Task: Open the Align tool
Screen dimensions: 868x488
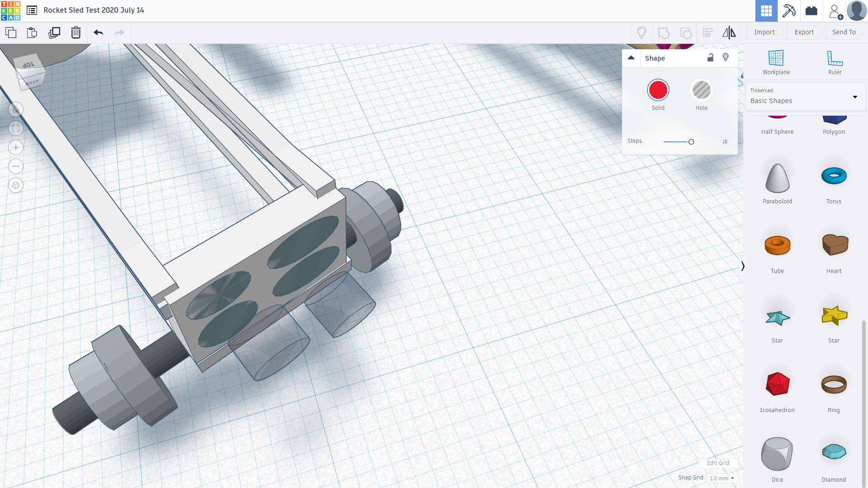Action: point(708,33)
